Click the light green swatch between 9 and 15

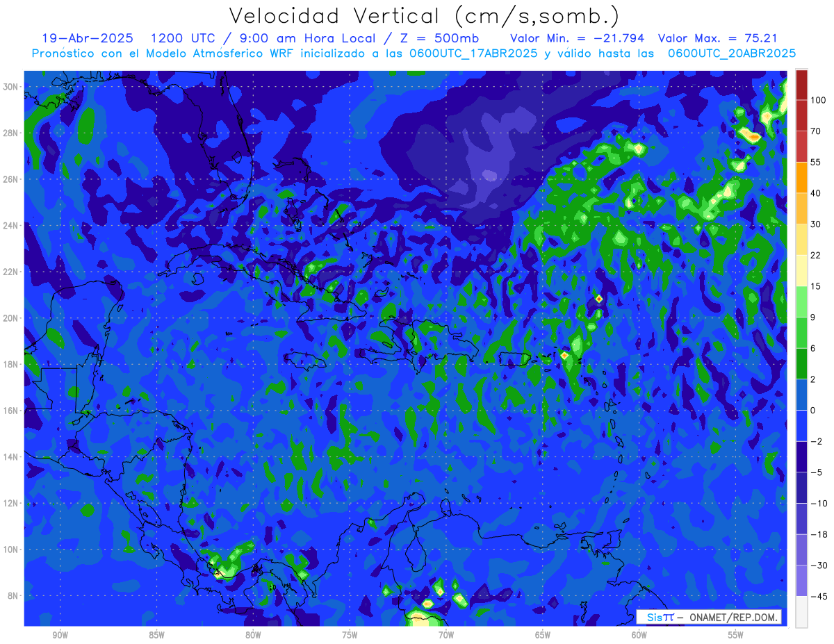coord(801,302)
